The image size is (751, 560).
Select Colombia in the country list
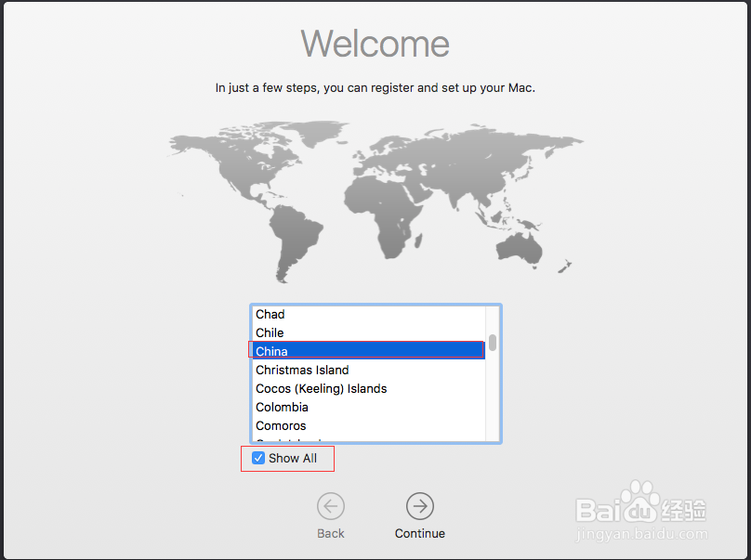pyautogui.click(x=367, y=407)
